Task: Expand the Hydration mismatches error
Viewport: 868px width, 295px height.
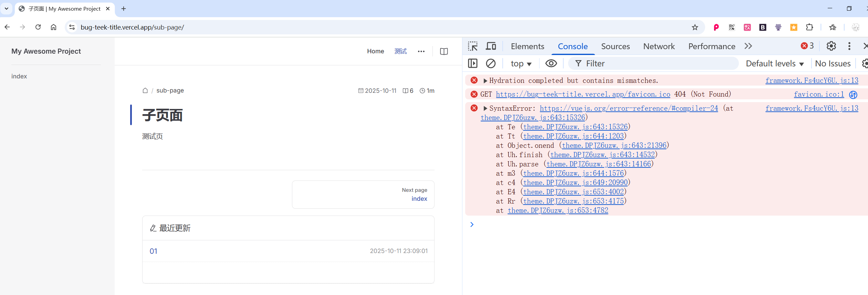Action: pos(485,81)
